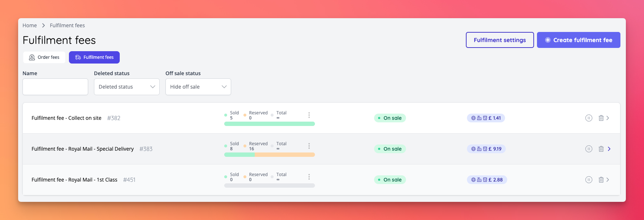Click the £ 2.88 price badge
The width and height of the screenshot is (644, 220).
click(487, 180)
